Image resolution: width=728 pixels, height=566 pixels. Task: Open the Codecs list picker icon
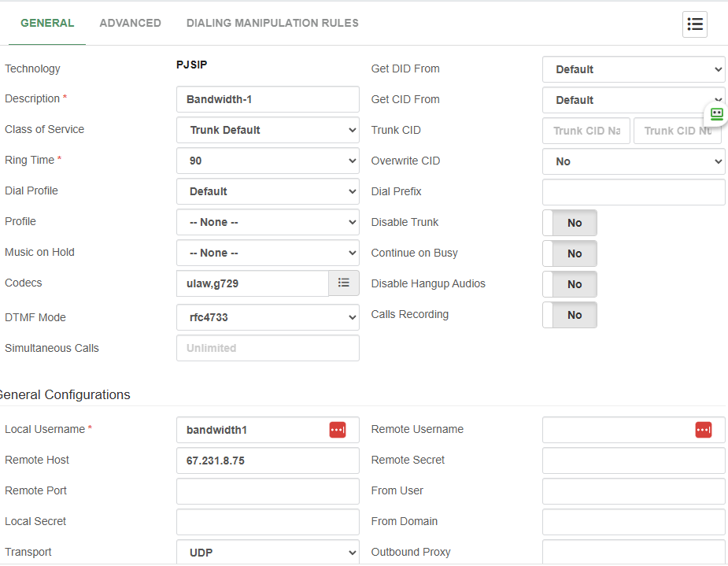coord(344,283)
